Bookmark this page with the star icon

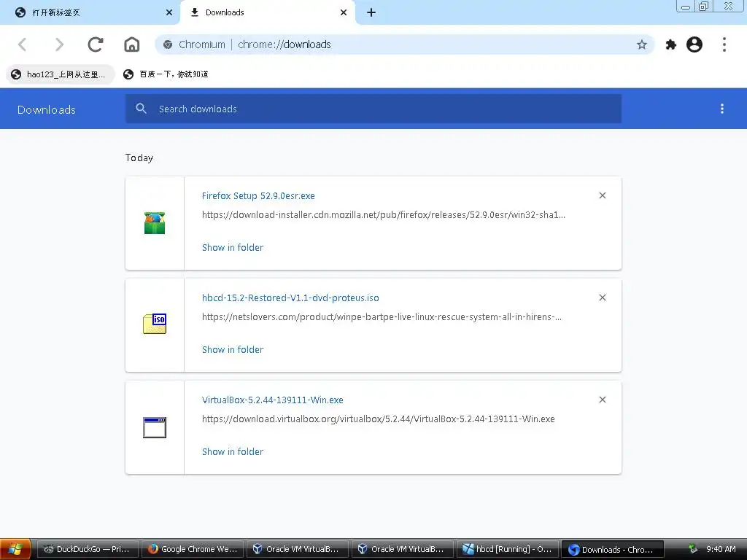642,44
